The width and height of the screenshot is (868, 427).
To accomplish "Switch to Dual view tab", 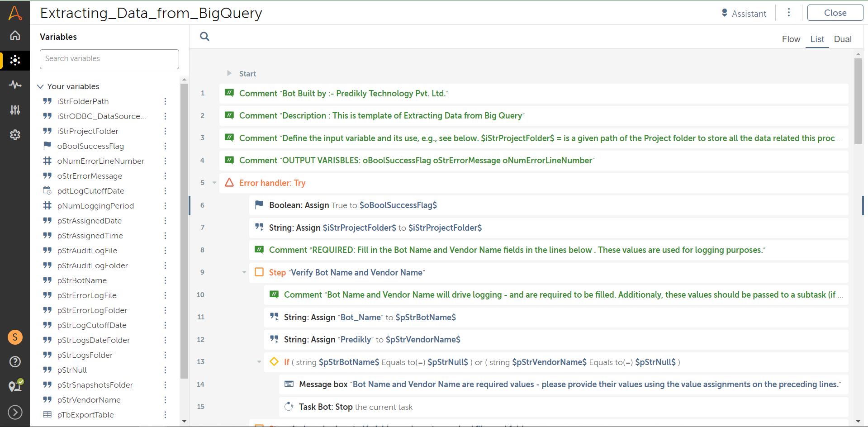I will (842, 39).
